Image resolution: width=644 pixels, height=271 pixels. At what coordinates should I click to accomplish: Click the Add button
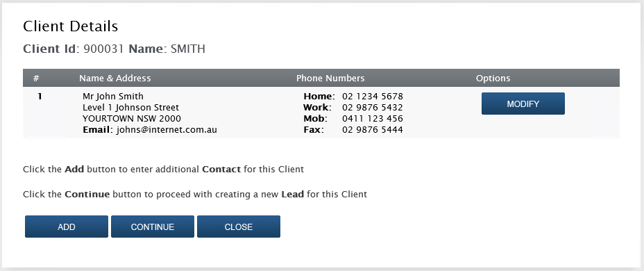pos(67,227)
